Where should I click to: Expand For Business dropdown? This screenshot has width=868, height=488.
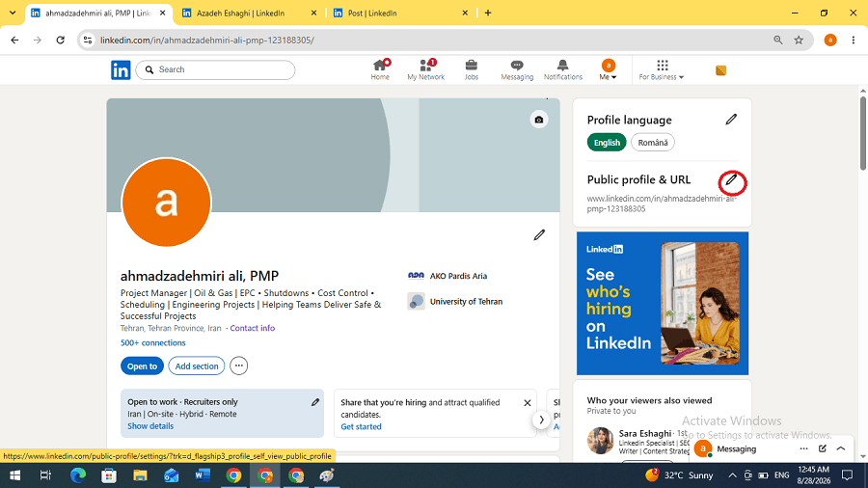tap(662, 69)
